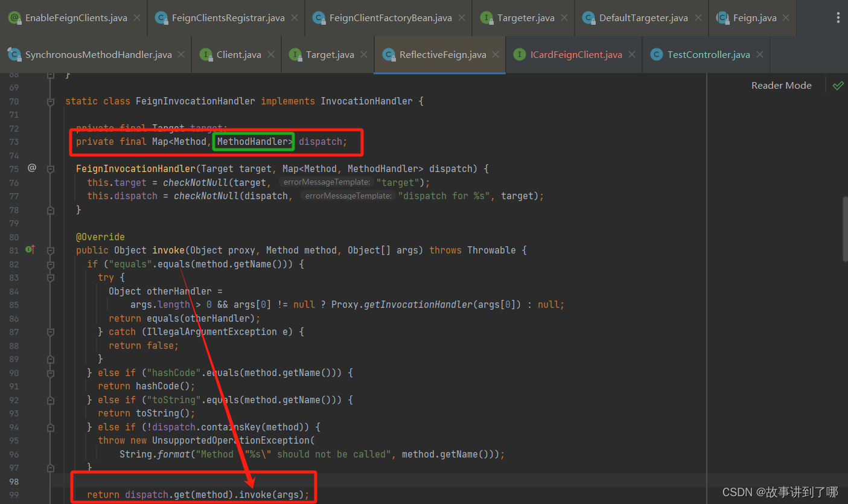Click fold end marker at line 78

pos(51,209)
